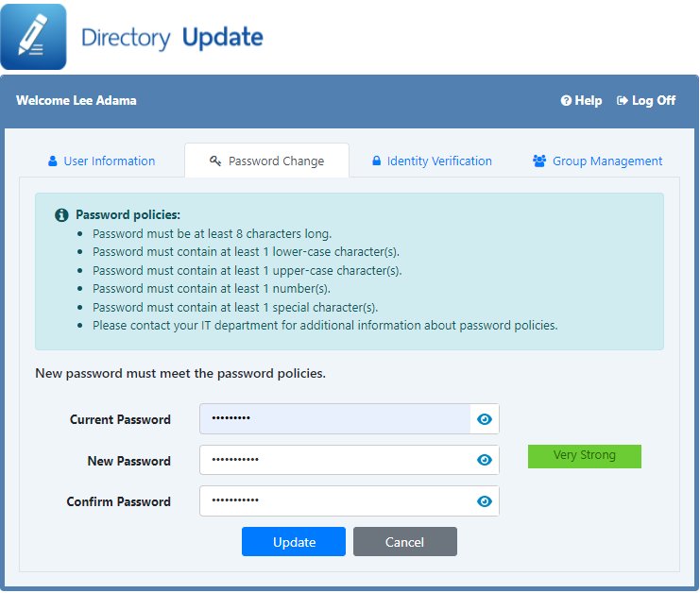Image resolution: width=700 pixels, height=593 pixels.
Task: Click the contact IT department line
Action: (325, 326)
